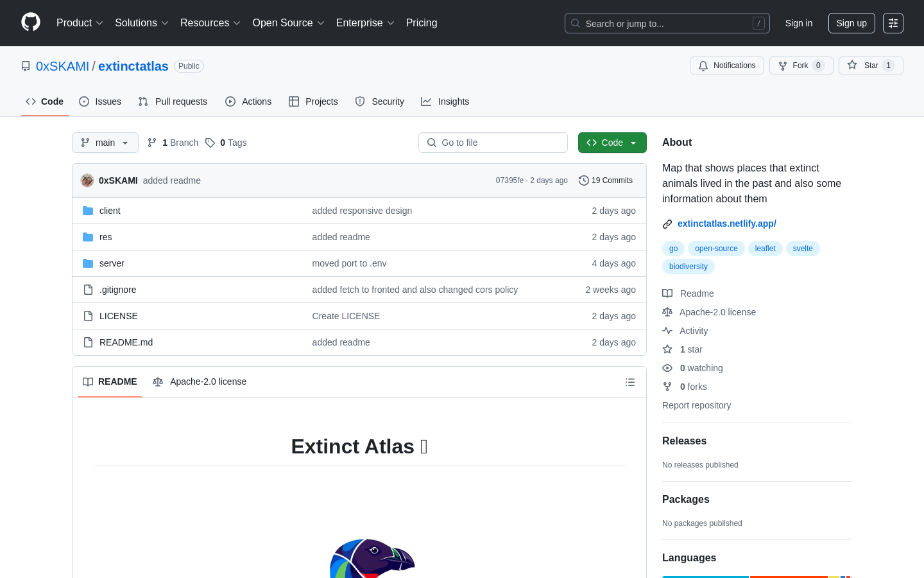
Task: Open the 0xSKAMI owner profile link
Action: [63, 66]
